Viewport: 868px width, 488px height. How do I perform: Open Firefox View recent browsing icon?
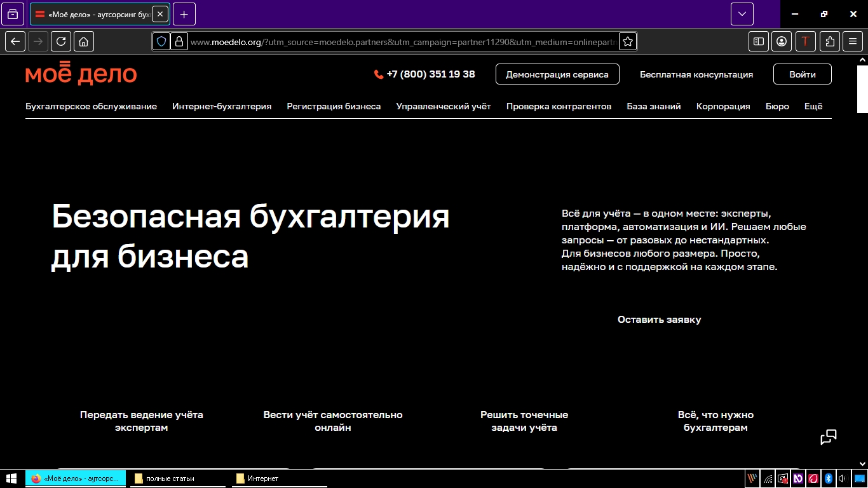[x=13, y=14]
